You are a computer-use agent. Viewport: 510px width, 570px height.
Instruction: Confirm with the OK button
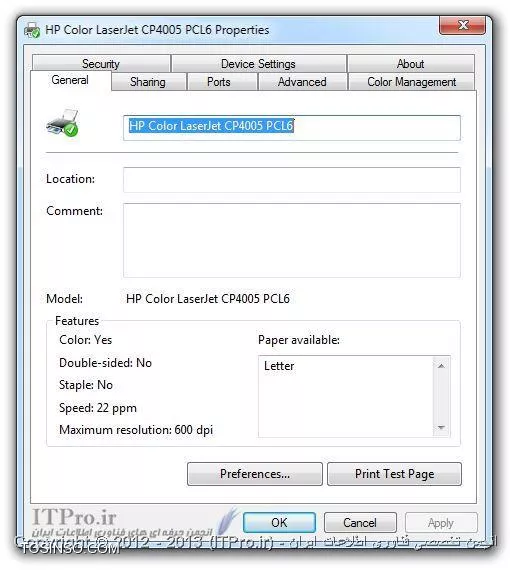[x=279, y=522]
